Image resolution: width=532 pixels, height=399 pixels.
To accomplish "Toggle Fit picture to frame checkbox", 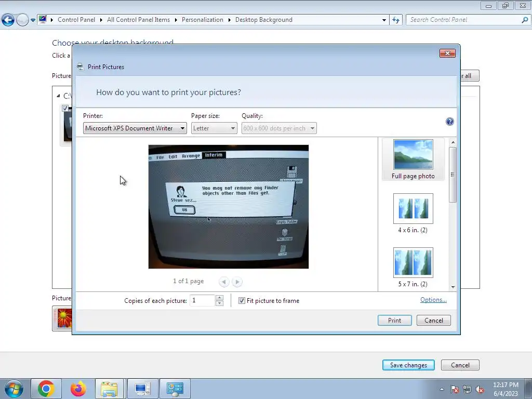I will coord(242,301).
